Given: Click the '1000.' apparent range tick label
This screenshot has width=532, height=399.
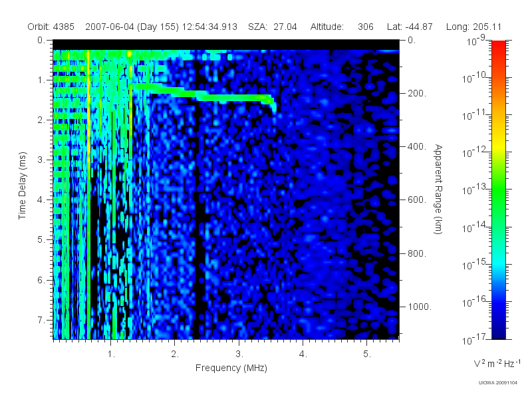Looking at the screenshot, I should click(420, 307).
